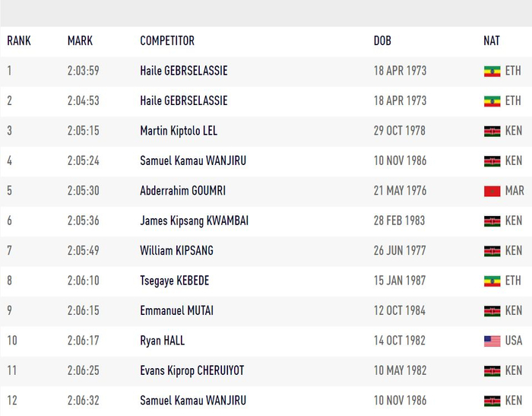532x416 pixels.
Task: Click the USA flag in Ryan Hall's row
Action: coord(492,341)
